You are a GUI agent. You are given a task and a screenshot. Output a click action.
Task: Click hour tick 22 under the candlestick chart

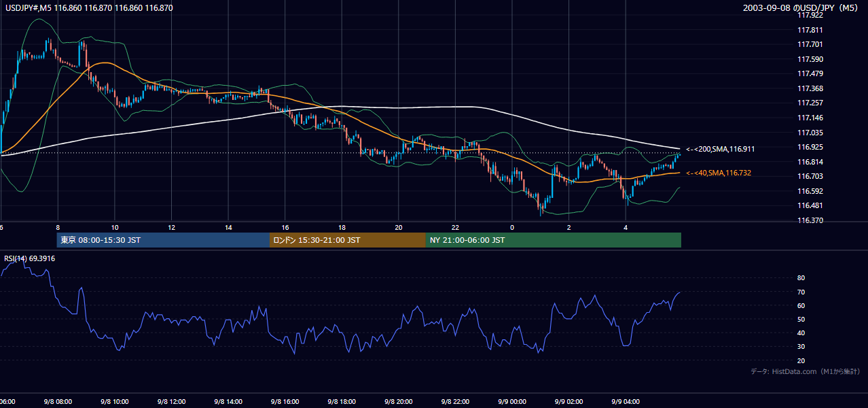point(455,228)
